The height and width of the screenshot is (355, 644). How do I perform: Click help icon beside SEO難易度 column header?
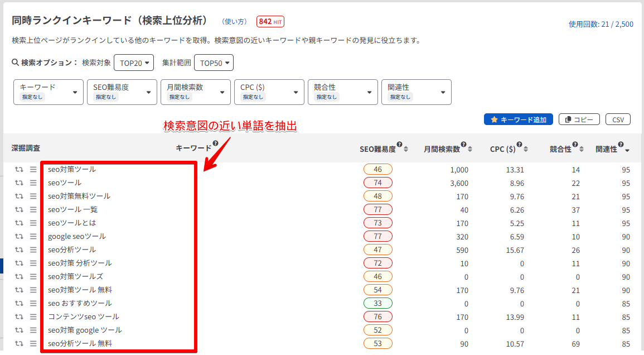[399, 145]
